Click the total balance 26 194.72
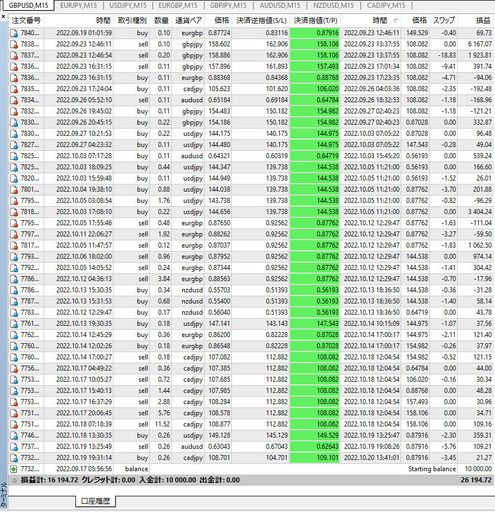 [x=476, y=480]
